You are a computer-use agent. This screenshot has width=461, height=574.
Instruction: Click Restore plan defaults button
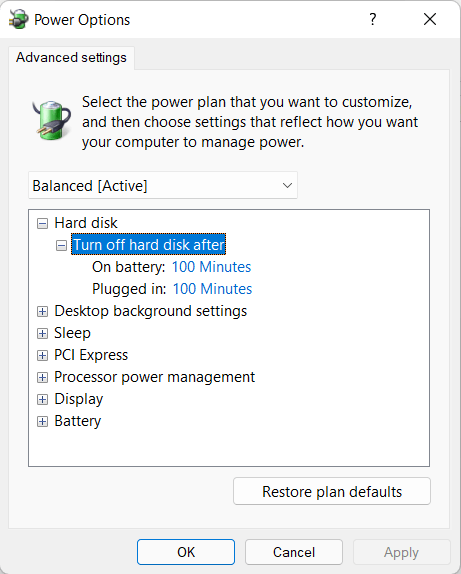332,491
